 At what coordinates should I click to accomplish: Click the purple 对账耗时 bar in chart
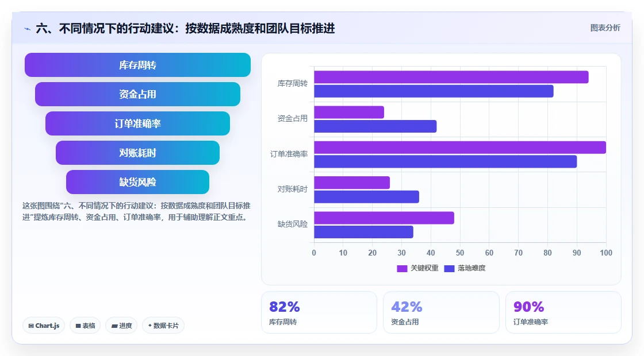pos(352,183)
